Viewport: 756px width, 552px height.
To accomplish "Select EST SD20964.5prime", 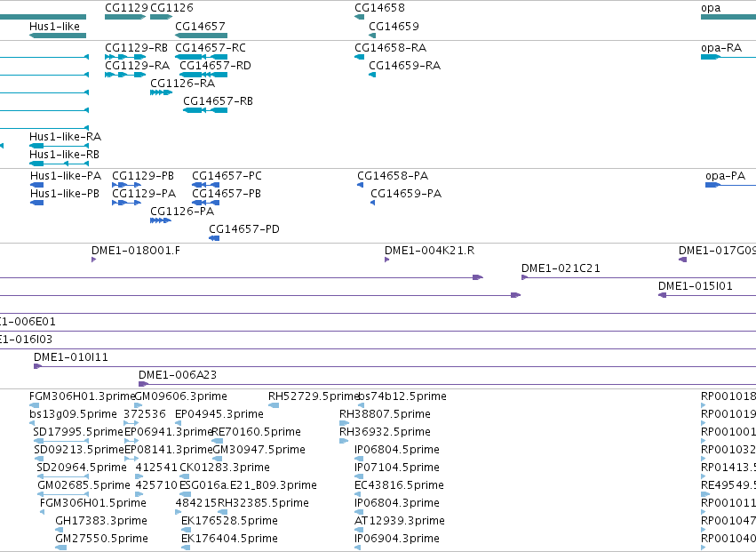I will (x=82, y=468).
